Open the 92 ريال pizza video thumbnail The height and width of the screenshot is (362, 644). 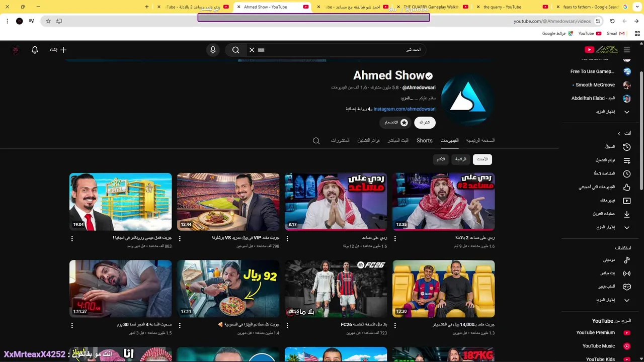coord(228,289)
